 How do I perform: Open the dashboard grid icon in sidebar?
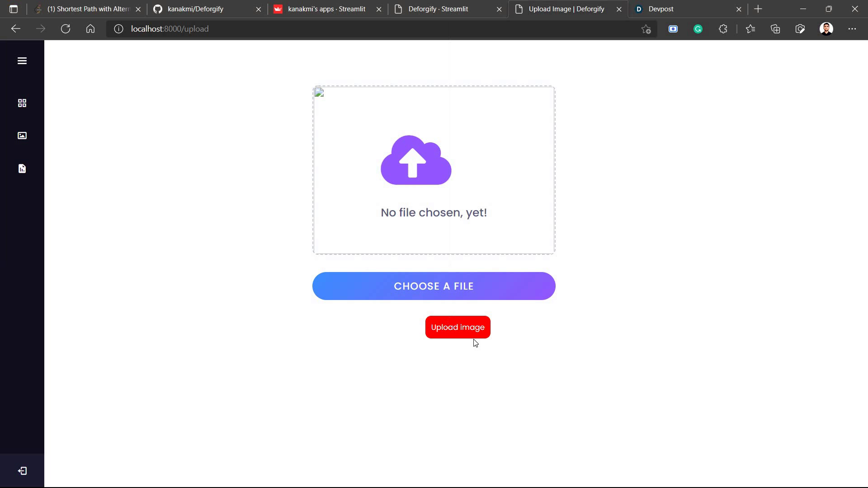tap(22, 103)
